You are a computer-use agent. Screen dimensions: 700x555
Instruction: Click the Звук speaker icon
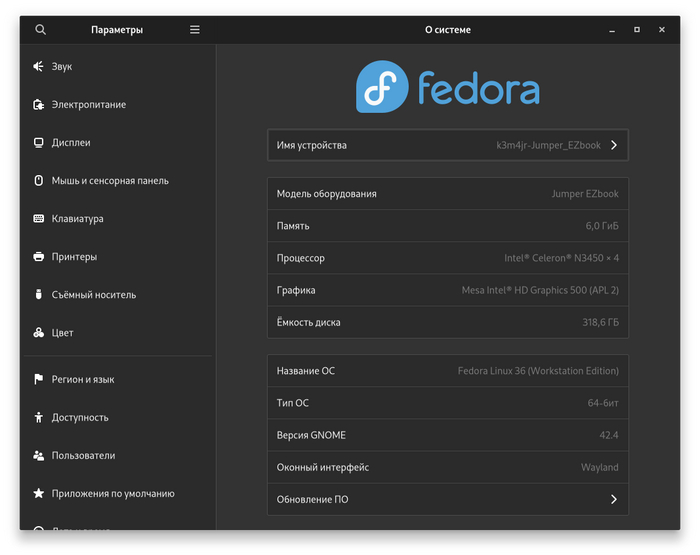pyautogui.click(x=38, y=67)
